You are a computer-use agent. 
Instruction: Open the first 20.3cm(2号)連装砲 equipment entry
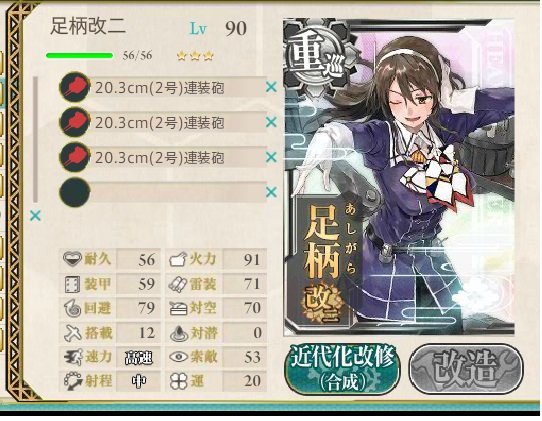(x=176, y=87)
